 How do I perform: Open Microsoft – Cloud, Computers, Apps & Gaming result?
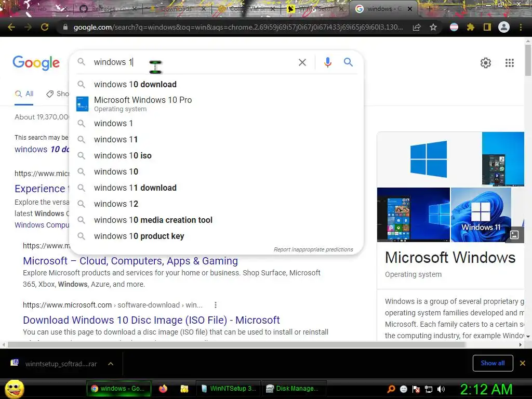point(130,261)
